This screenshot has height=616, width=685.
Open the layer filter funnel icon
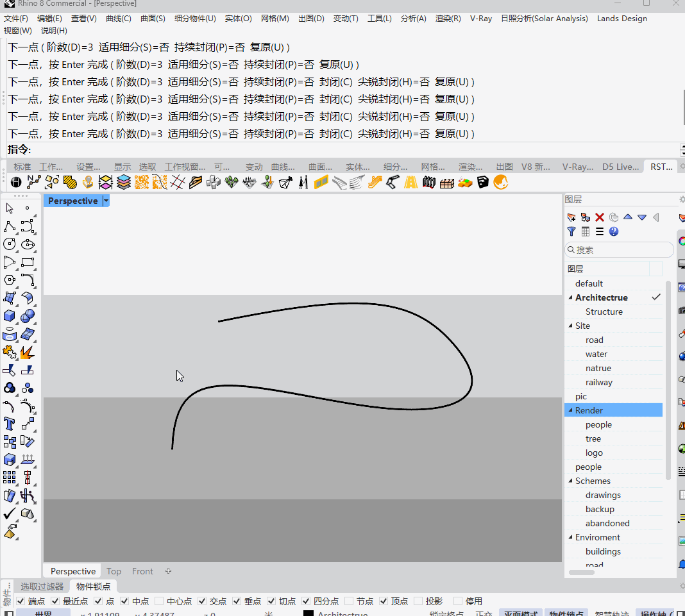(571, 231)
